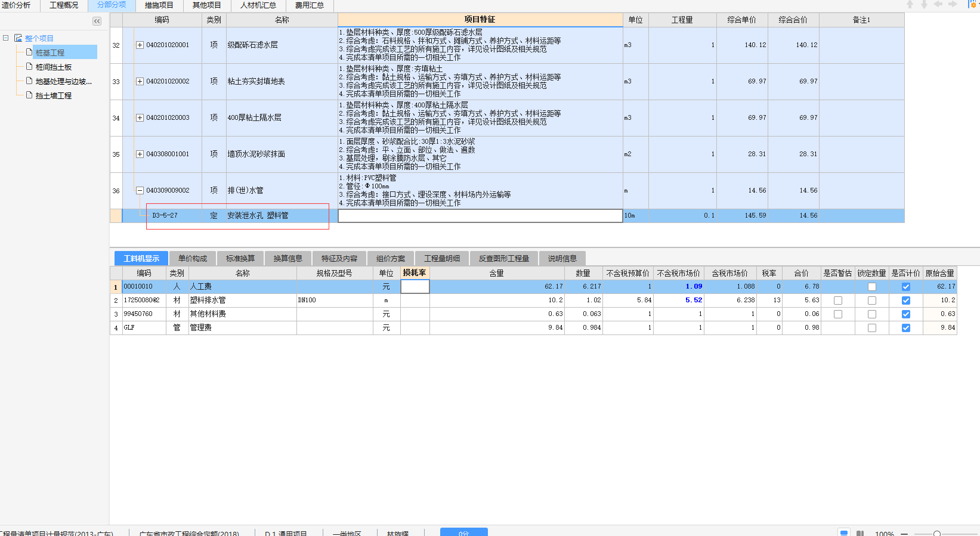Collapse the left panel with the double-chevron icon

pos(97,21)
